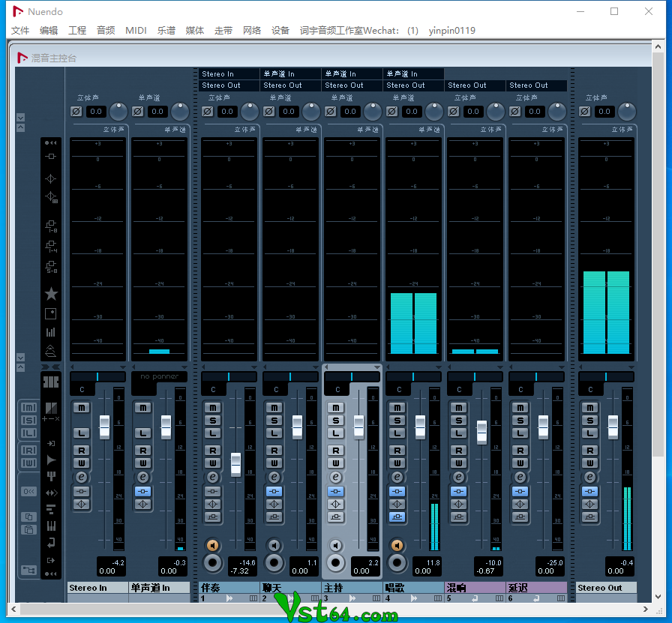The height and width of the screenshot is (623, 672).
Task: Show sends 1-8 in the extended mixer view
Action: click(x=51, y=226)
